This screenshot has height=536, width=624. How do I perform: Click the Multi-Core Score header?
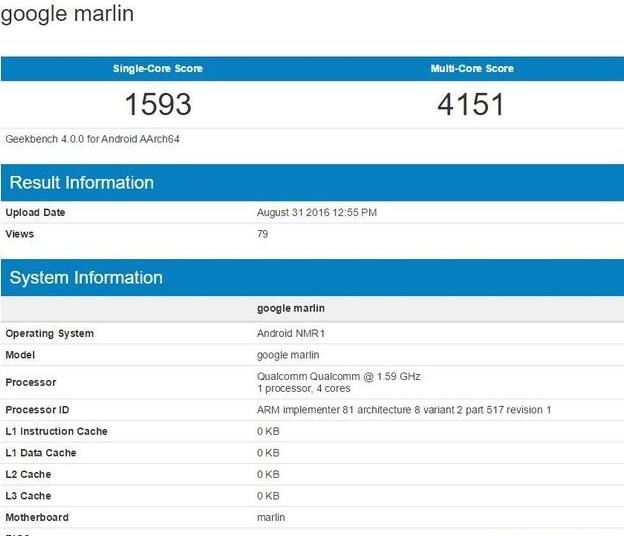[x=472, y=68]
